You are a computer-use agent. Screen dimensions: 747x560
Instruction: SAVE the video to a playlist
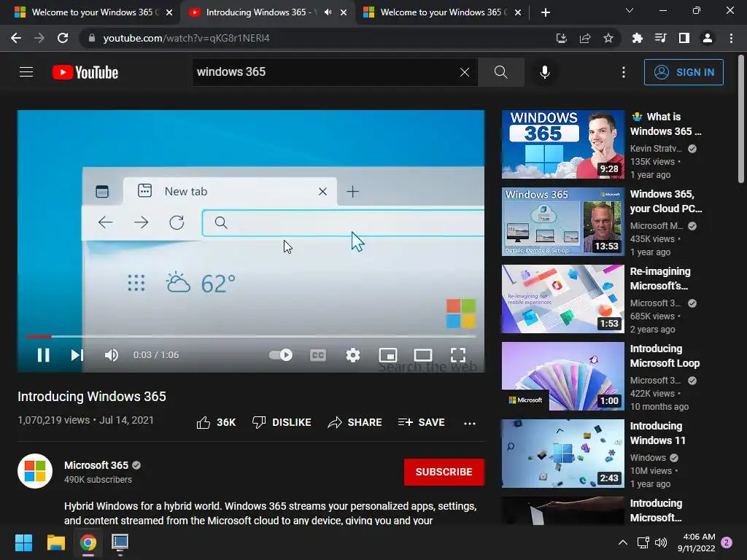point(421,422)
